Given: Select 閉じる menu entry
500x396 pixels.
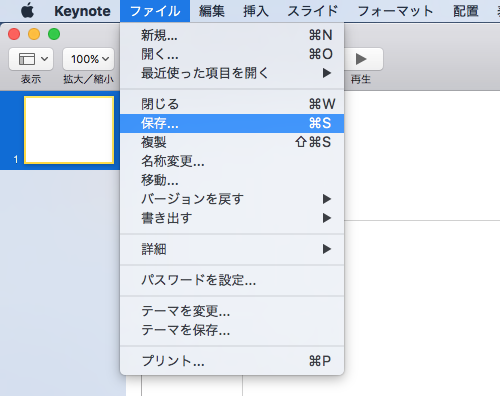Looking at the screenshot, I should pos(232,104).
